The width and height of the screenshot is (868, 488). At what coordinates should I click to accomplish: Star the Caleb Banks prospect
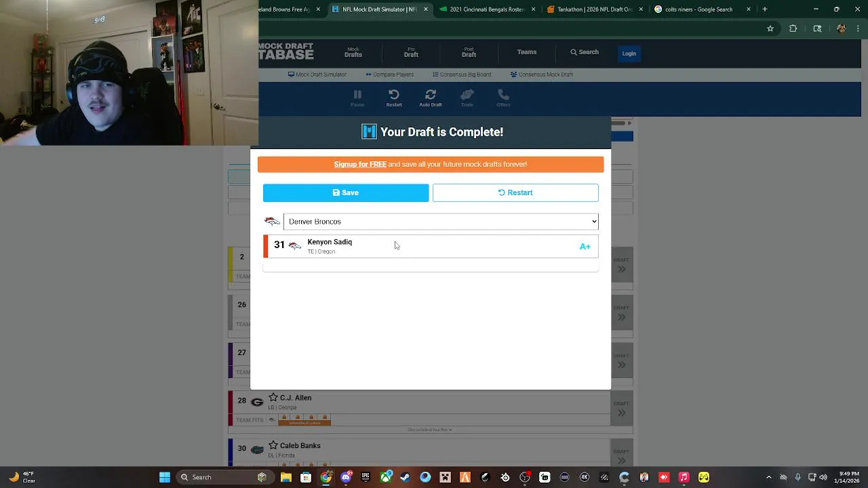(273, 445)
